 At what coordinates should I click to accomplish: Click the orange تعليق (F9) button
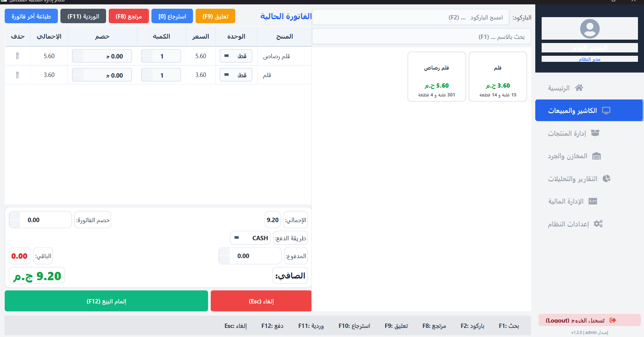tap(215, 16)
